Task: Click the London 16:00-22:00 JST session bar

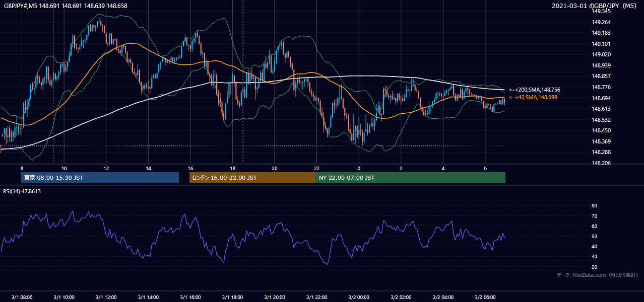Action: point(252,178)
